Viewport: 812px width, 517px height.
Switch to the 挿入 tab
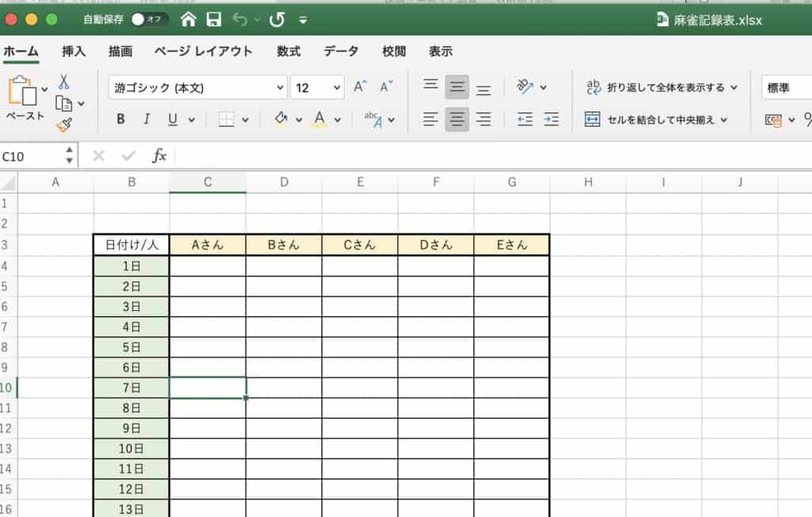coord(74,52)
